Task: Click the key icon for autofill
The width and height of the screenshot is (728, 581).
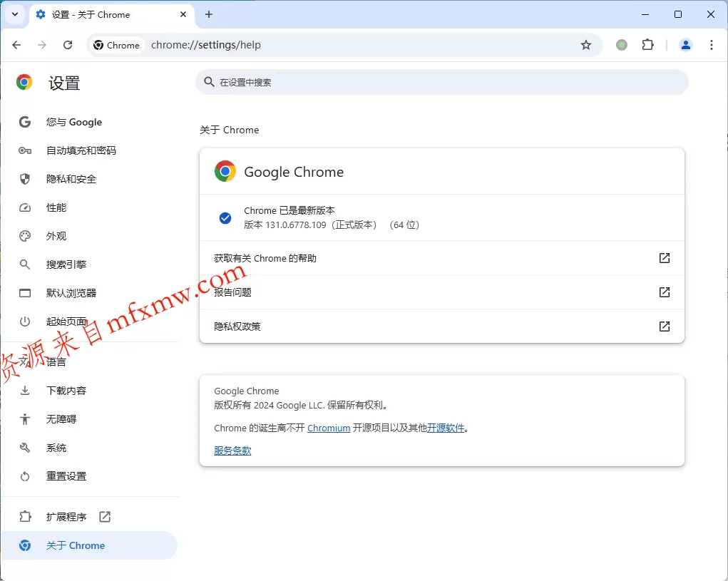Action: 25,150
